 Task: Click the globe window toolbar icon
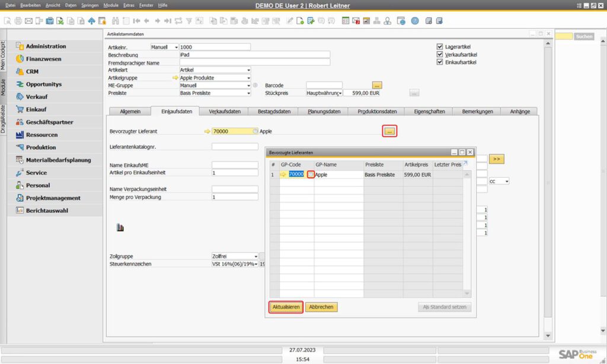[x=401, y=21]
